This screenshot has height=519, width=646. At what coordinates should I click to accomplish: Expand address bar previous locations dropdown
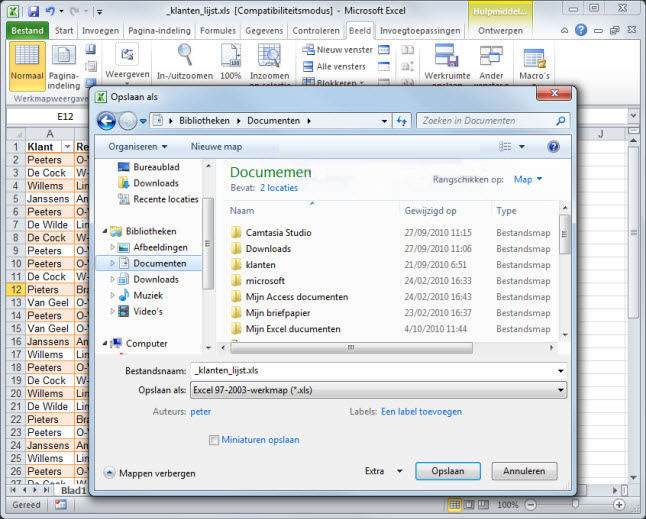384,121
